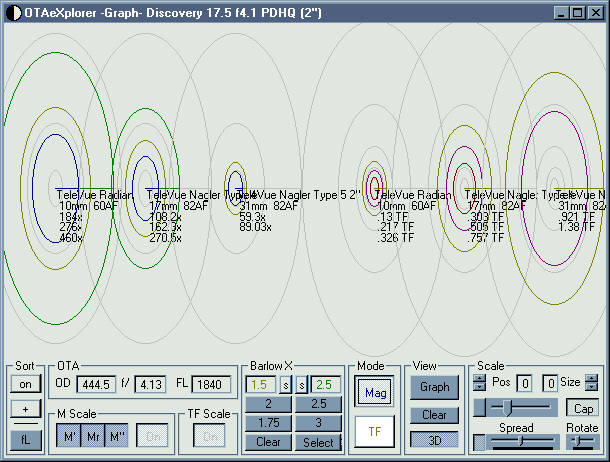Maximize the OTAeXplorer window
610x462 pixels.
click(578, 13)
